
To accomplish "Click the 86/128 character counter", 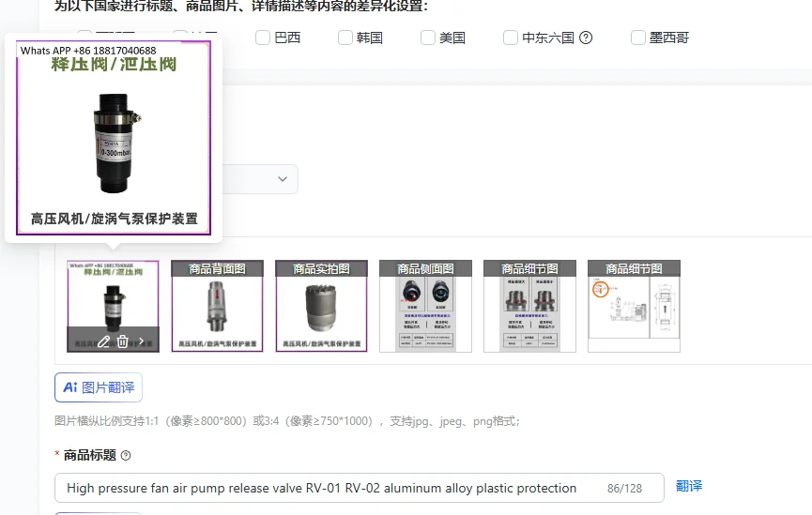I will coord(624,488).
